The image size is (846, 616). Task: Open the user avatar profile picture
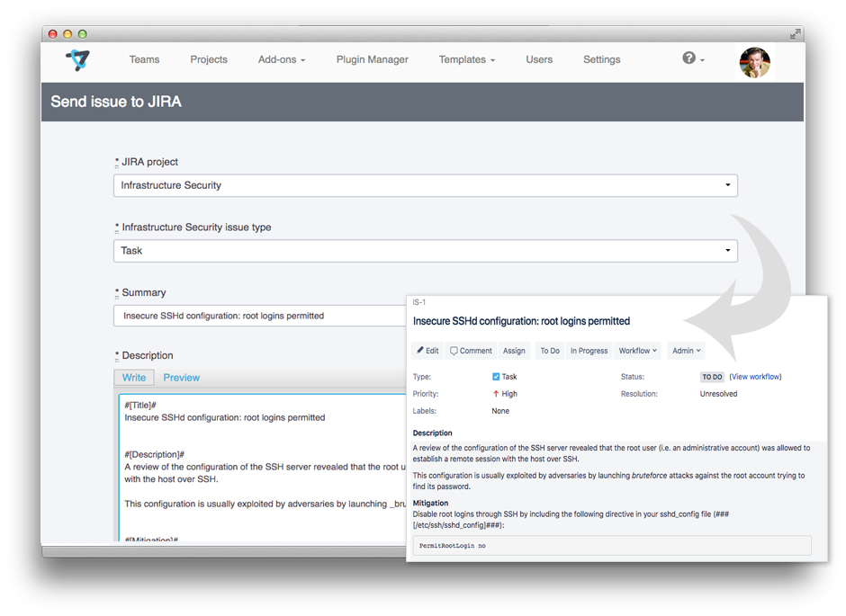[754, 63]
